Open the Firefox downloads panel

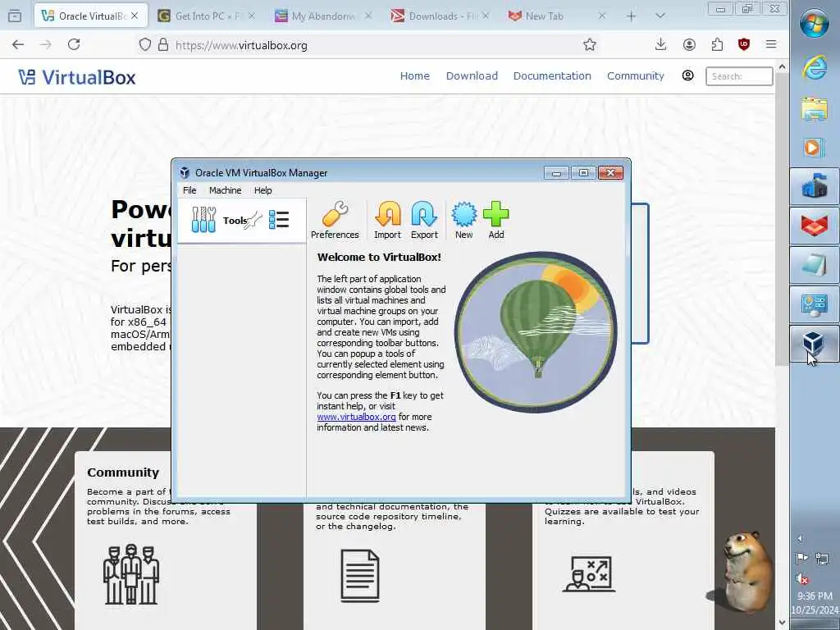tap(660, 45)
